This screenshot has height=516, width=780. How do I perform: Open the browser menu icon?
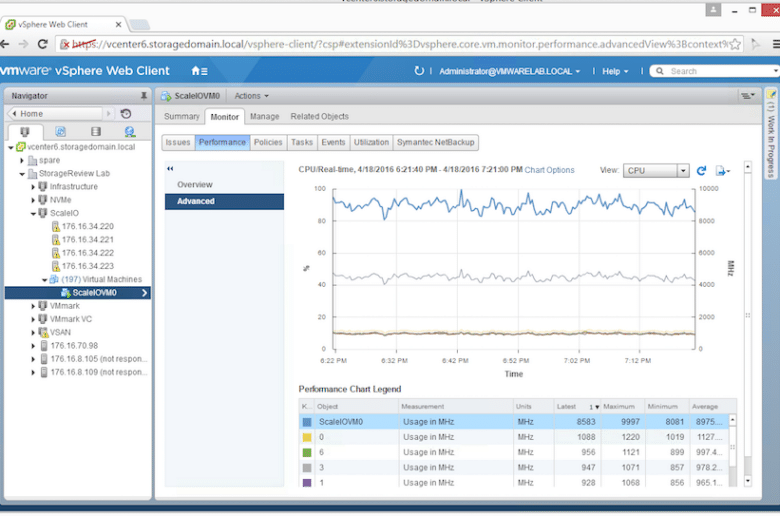coord(776,44)
